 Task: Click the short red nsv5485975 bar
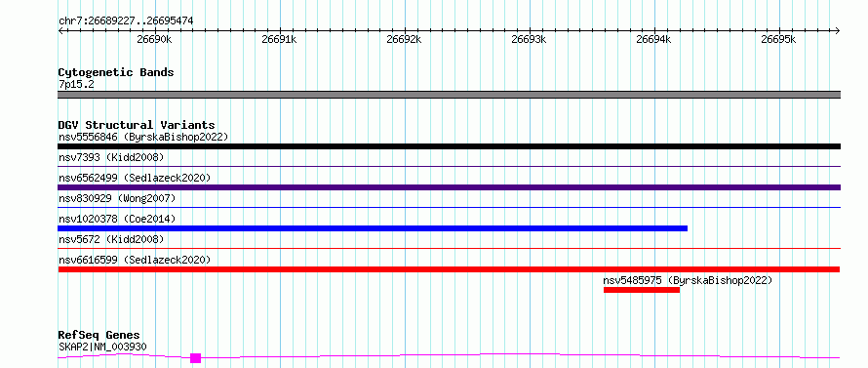[642, 290]
